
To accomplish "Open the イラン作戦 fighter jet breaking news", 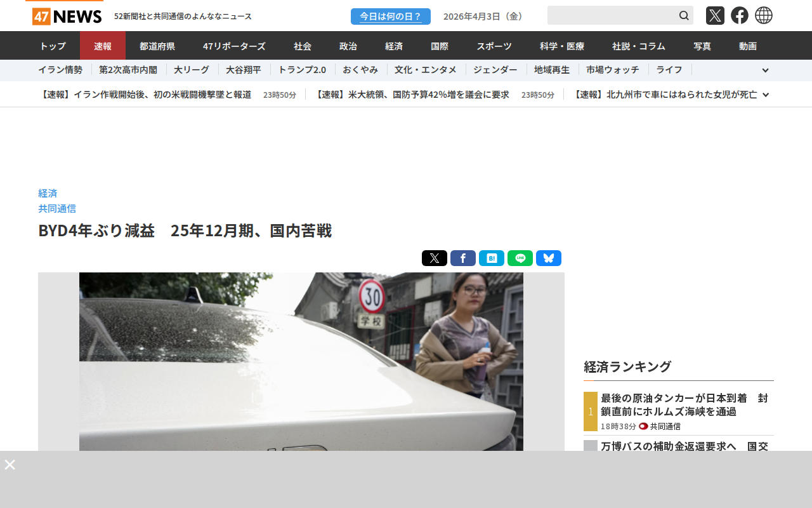I will [x=145, y=95].
